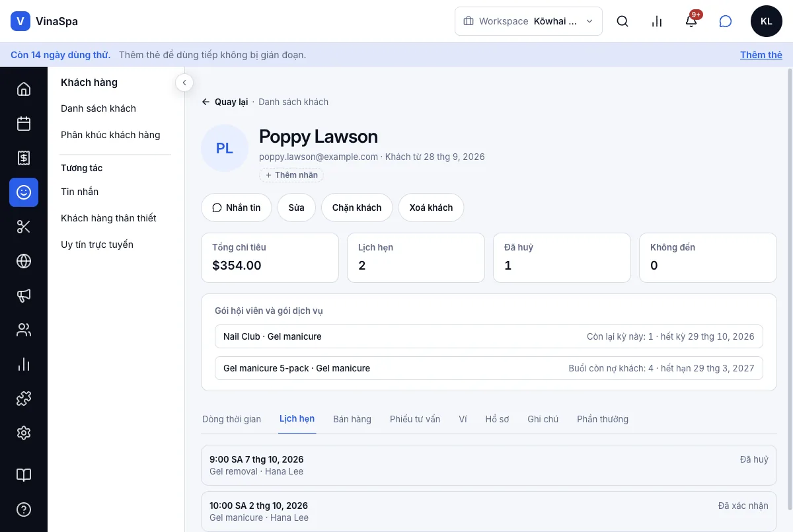The height and width of the screenshot is (532, 793).
Task: Open the megaphone marketing icon
Action: (x=24, y=295)
